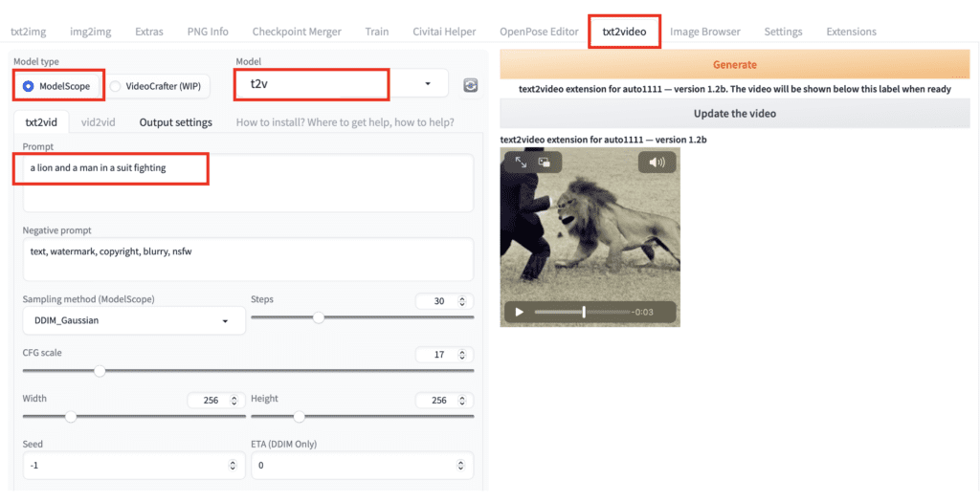This screenshot has height=502, width=980.
Task: Open the PNG Info tab
Action: coord(208,32)
